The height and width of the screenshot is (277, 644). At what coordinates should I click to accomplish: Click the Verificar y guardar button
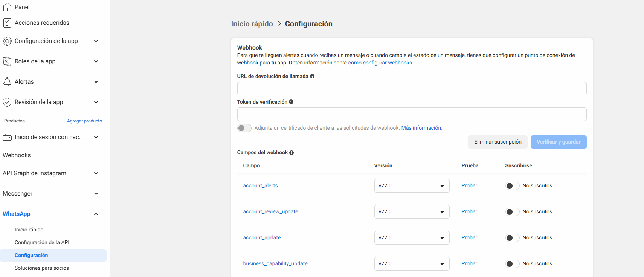click(558, 142)
